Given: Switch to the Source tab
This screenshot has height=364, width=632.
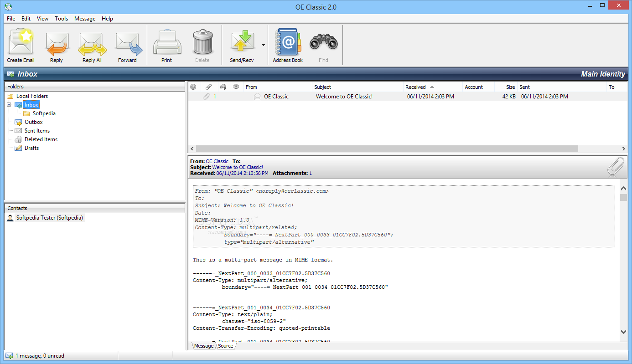Looking at the screenshot, I should pyautogui.click(x=225, y=346).
